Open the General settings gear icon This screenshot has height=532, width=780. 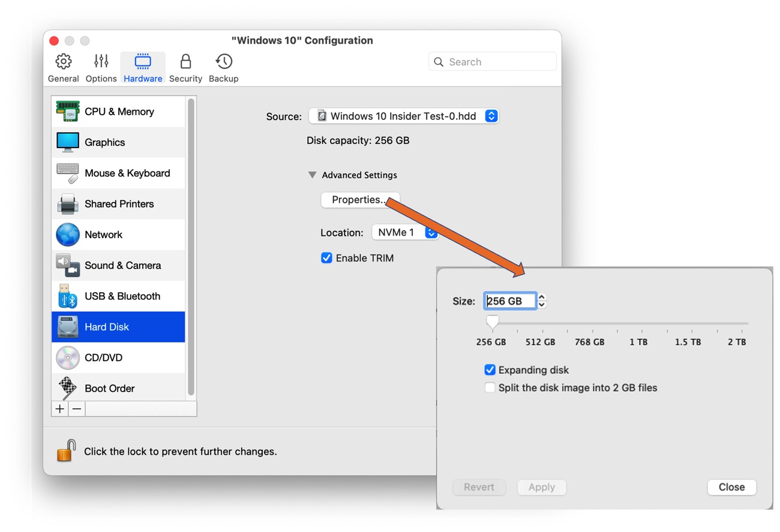point(63,62)
